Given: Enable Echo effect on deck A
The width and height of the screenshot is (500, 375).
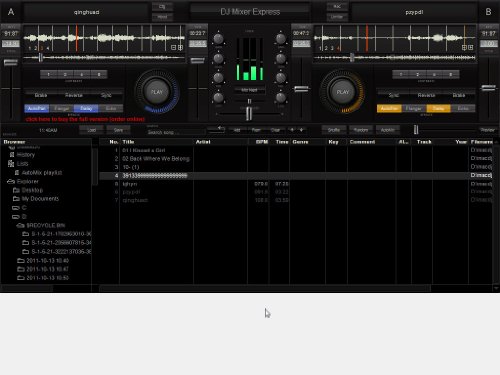Looking at the screenshot, I should point(111,108).
